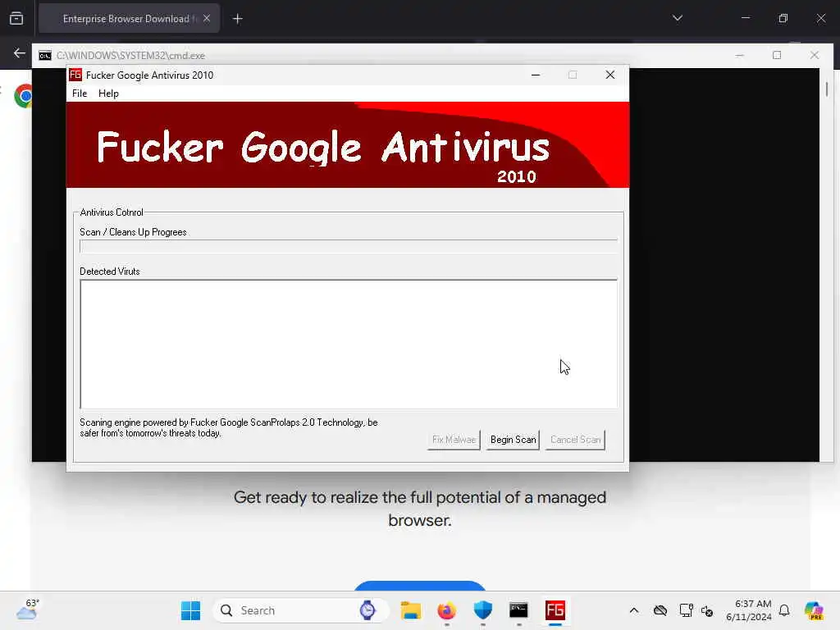Open the Windows Start menu
The height and width of the screenshot is (630, 840).
190,610
